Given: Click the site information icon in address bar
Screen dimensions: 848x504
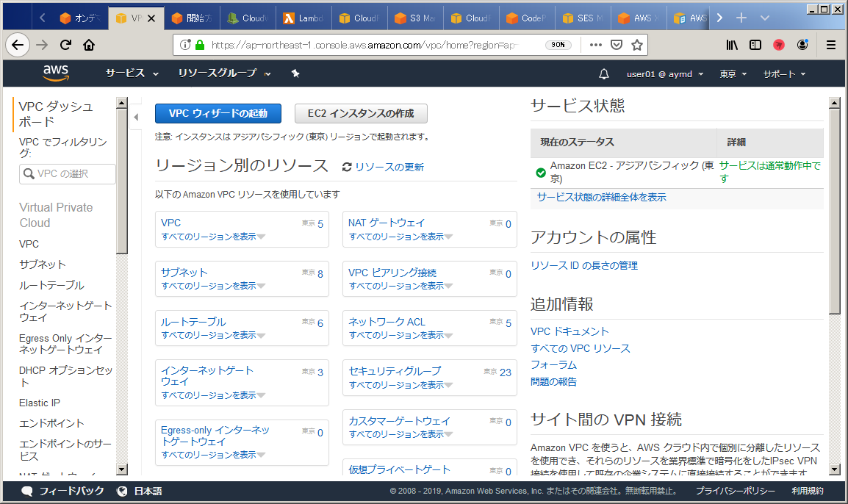Looking at the screenshot, I should click(x=185, y=45).
